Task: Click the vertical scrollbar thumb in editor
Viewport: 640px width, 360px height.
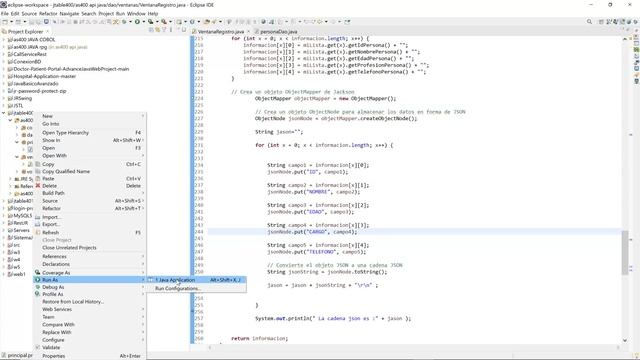Action: tap(625, 253)
